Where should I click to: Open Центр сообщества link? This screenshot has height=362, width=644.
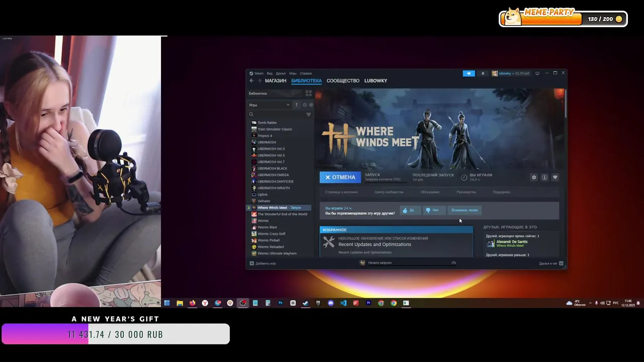pos(389,192)
